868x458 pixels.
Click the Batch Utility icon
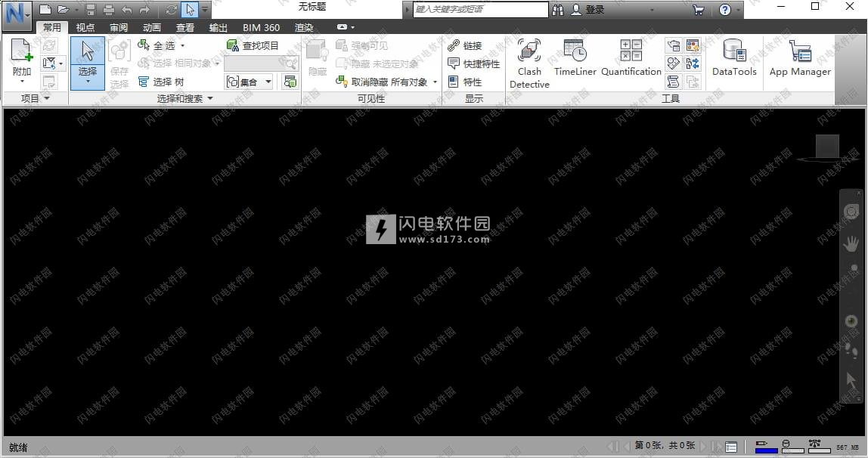point(693,63)
